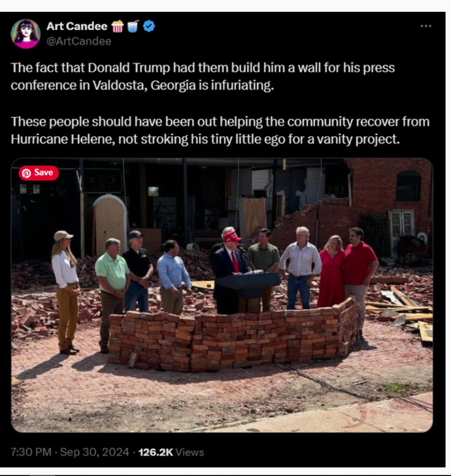Image resolution: width=451 pixels, height=476 pixels.
Task: Click the Views label
Action: point(190,452)
